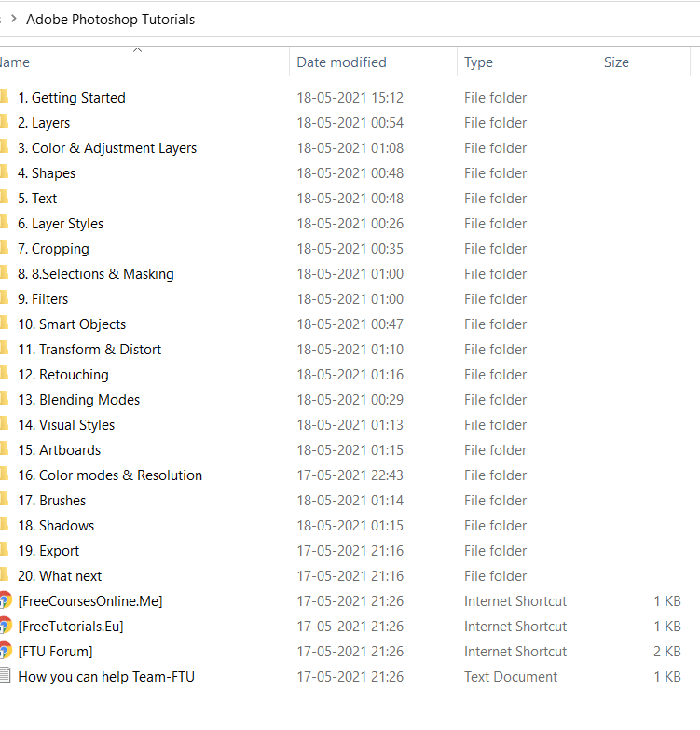Select '3. Color & Adjustment Layers' folder
700x730 pixels.
[107, 148]
